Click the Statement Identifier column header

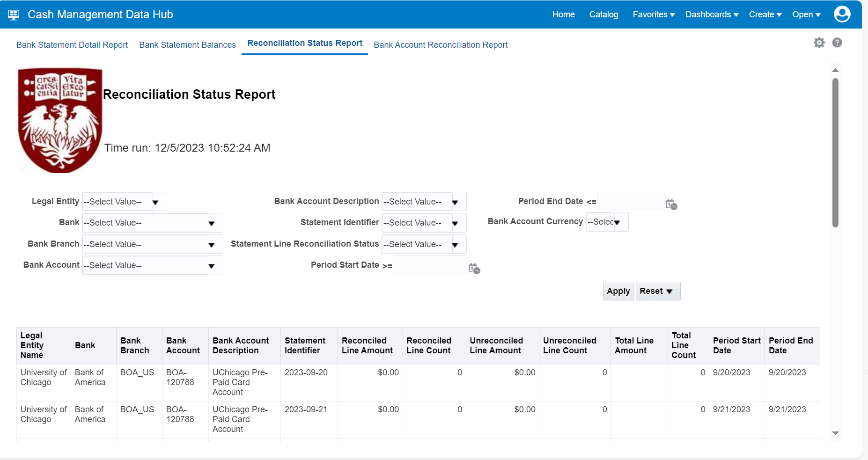pos(309,345)
